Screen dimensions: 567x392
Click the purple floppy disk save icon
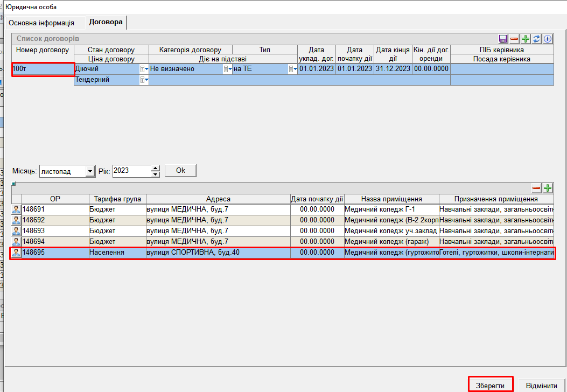[x=503, y=39]
